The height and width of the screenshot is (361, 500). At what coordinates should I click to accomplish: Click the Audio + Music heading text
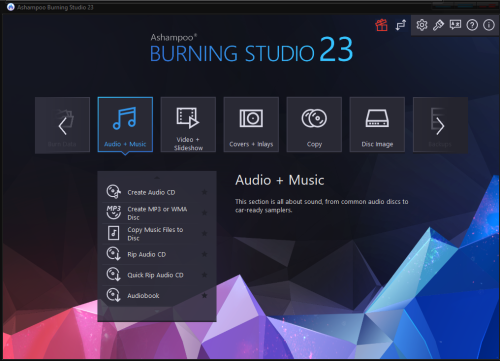coord(280,180)
